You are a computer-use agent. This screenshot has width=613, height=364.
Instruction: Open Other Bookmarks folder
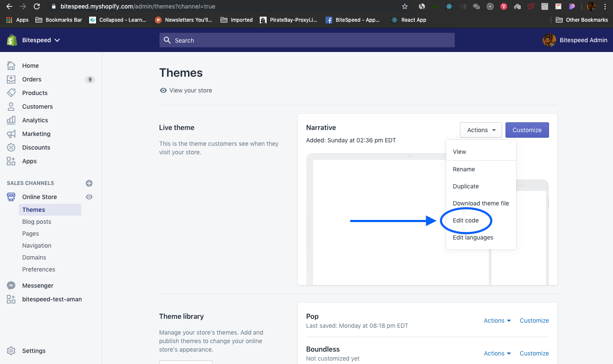[x=582, y=20]
